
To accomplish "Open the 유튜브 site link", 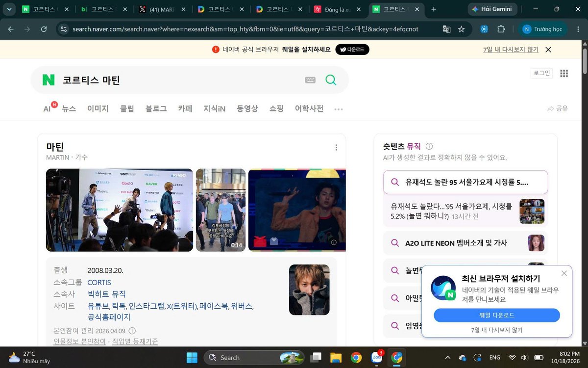I will pyautogui.click(x=98, y=306).
